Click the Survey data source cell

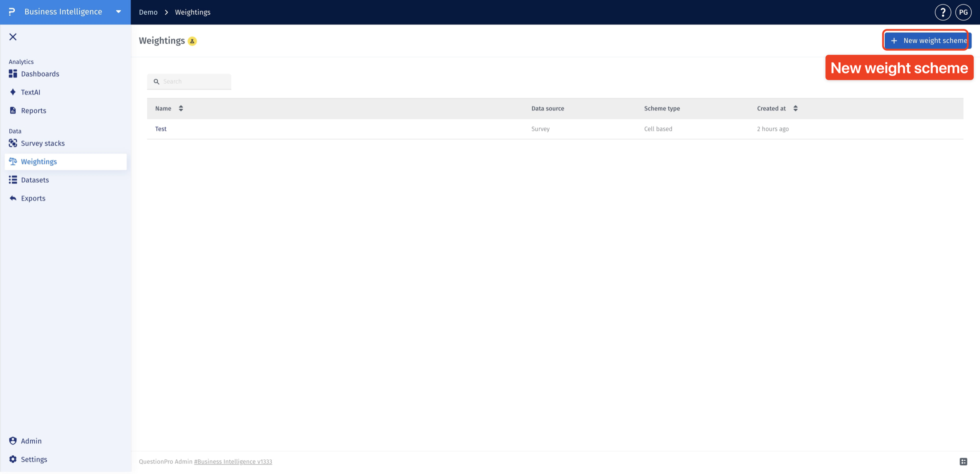coord(540,129)
